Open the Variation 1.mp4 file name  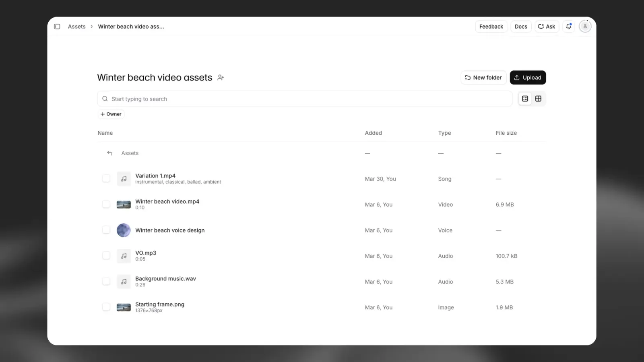pos(155,176)
